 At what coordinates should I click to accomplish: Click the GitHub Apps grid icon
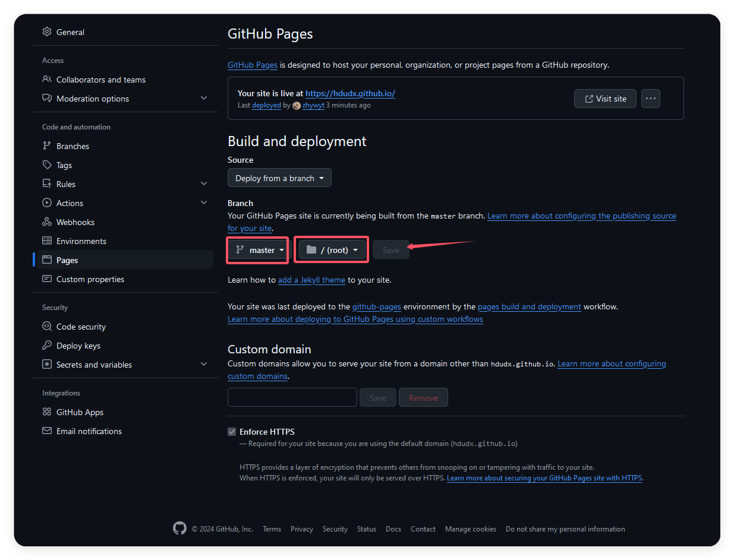pyautogui.click(x=47, y=412)
